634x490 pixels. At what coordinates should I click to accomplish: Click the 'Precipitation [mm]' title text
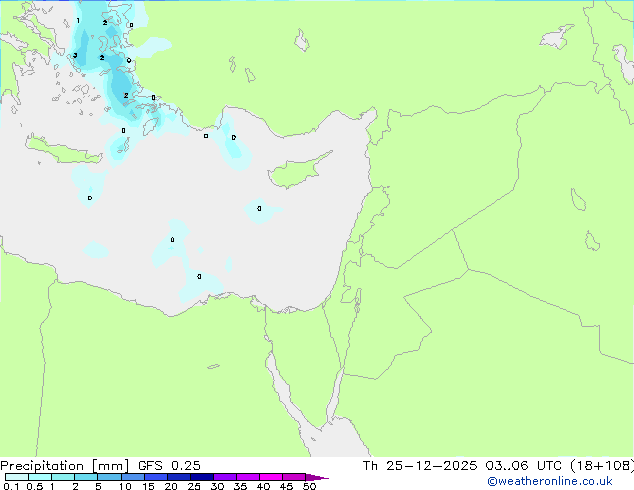pos(65,466)
